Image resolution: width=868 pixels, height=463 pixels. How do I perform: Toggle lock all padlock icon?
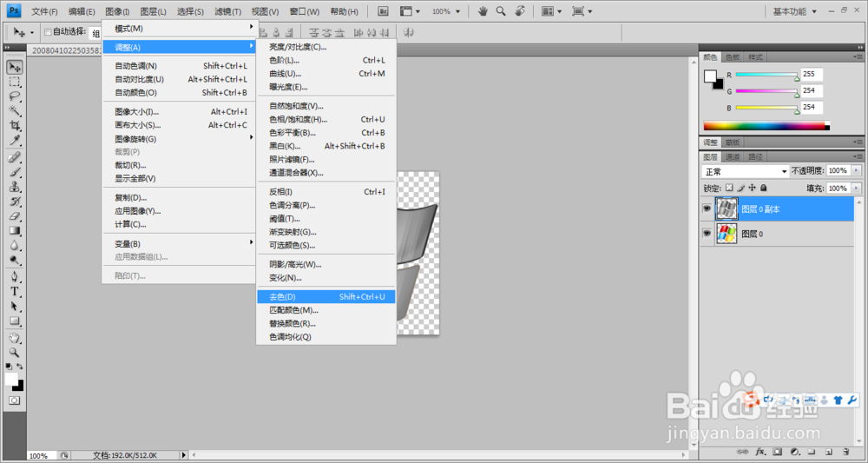tap(763, 188)
